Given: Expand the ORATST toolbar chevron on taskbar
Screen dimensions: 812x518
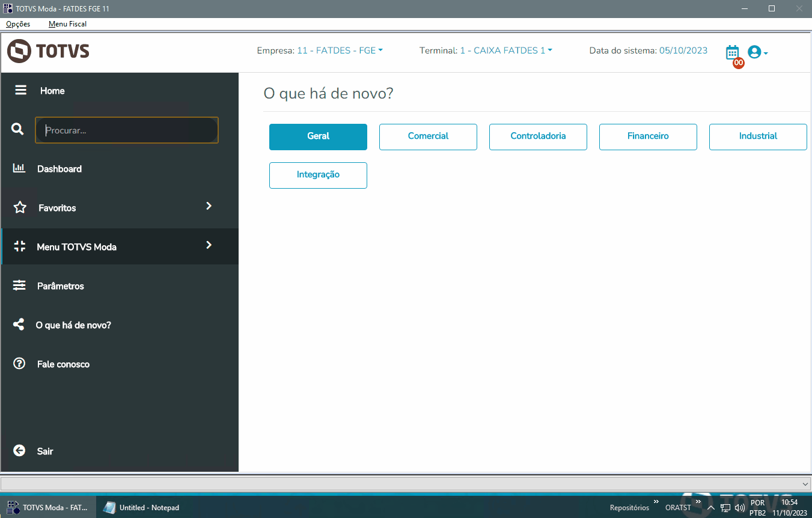Looking at the screenshot, I should (x=698, y=501).
